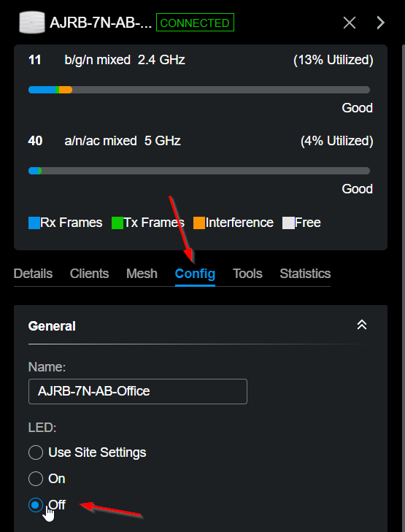Image resolution: width=405 pixels, height=532 pixels.
Task: Open the Mesh tab
Action: click(142, 274)
